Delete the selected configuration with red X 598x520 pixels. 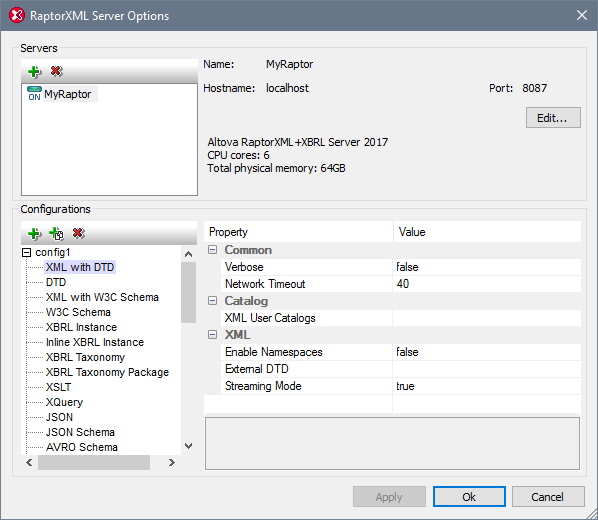point(79,233)
